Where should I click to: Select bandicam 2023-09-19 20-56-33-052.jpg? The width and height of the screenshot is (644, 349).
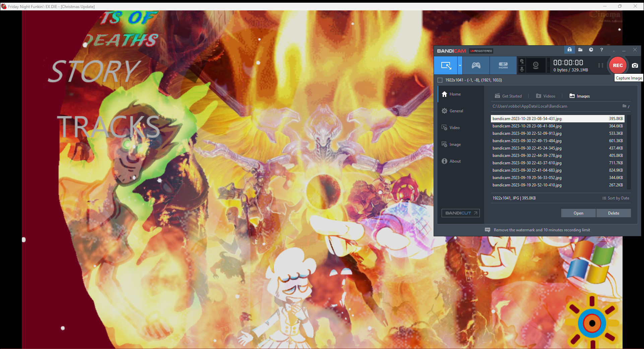558,178
